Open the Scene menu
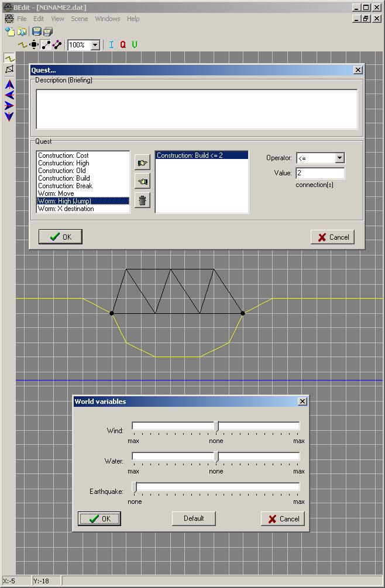The height and width of the screenshot is (588, 385). [80, 19]
